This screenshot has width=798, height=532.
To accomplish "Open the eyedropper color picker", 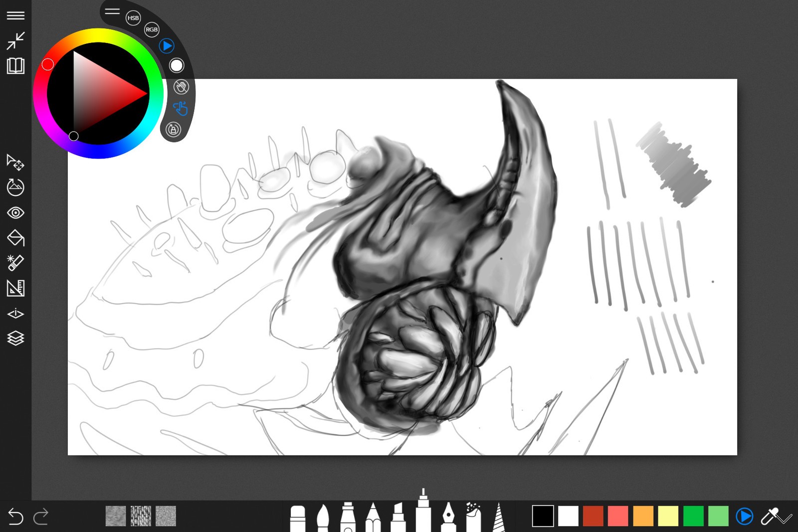I will coord(771,516).
